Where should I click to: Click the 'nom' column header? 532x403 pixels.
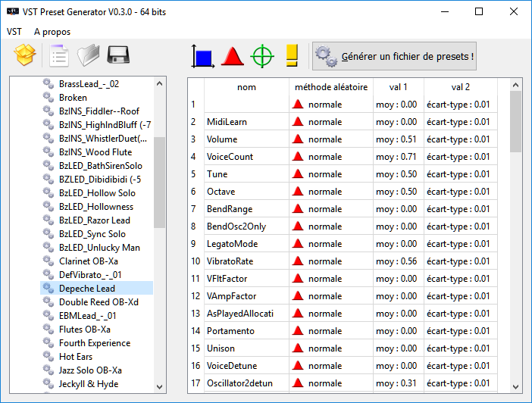pyautogui.click(x=246, y=87)
